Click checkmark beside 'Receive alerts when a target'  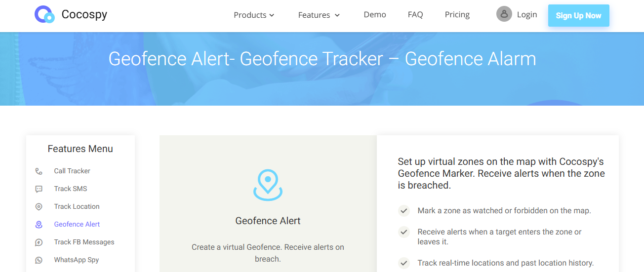pyautogui.click(x=404, y=232)
